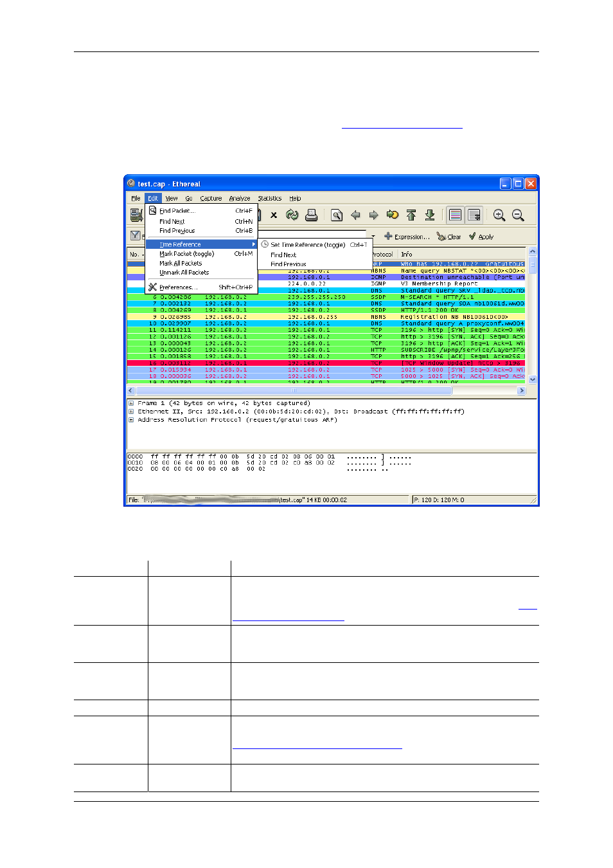
Task: Expand Address Resolution Protocol tree node
Action: tap(131, 420)
